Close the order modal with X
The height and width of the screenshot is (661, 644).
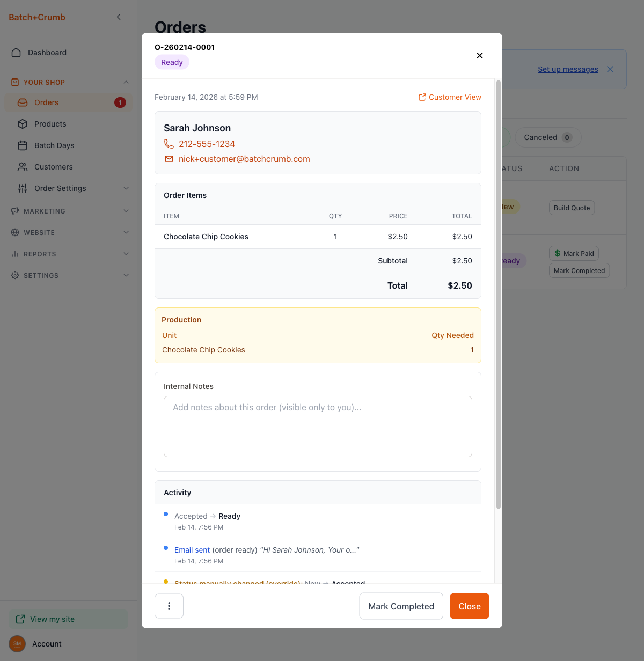coord(480,56)
